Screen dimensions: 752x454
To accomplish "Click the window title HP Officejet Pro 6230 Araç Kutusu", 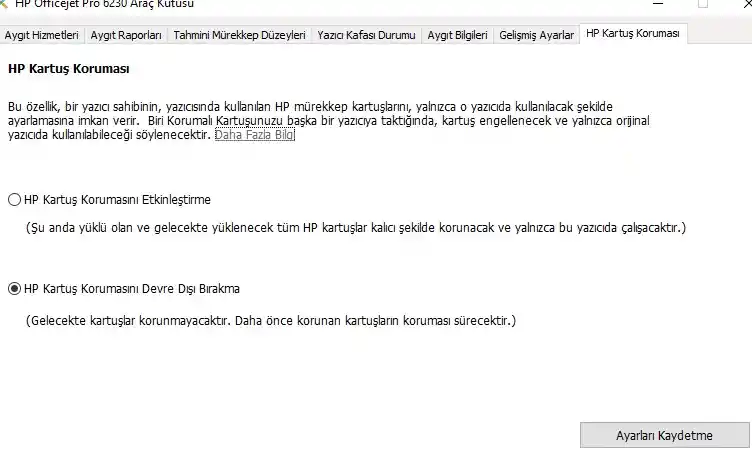I will pyautogui.click(x=105, y=4).
